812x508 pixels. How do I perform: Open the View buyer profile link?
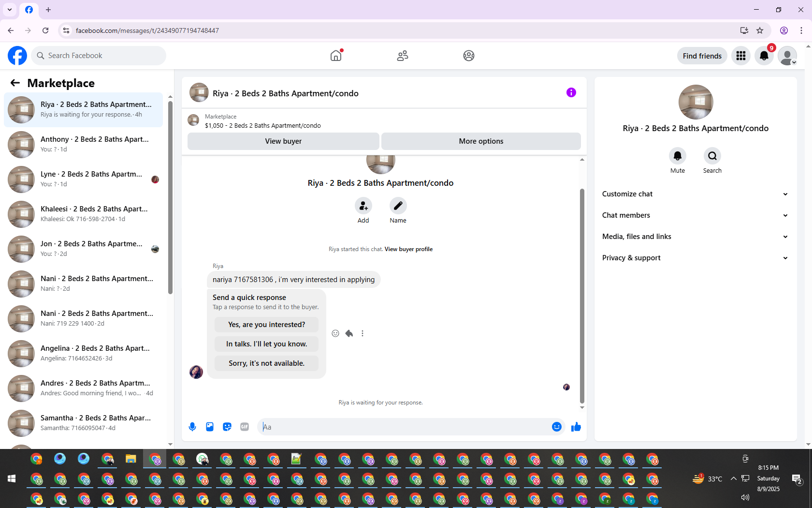tap(408, 249)
